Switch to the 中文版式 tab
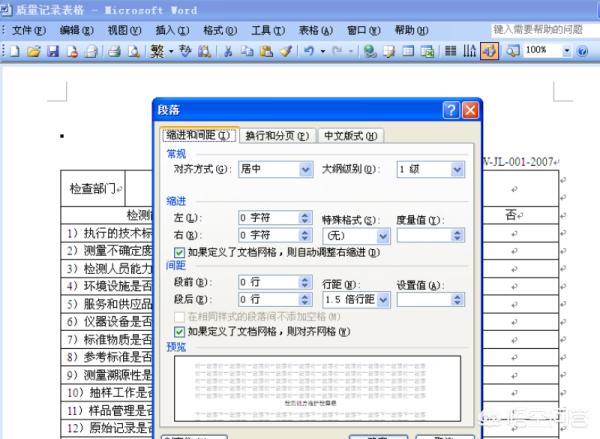The height and width of the screenshot is (439, 600). [351, 136]
